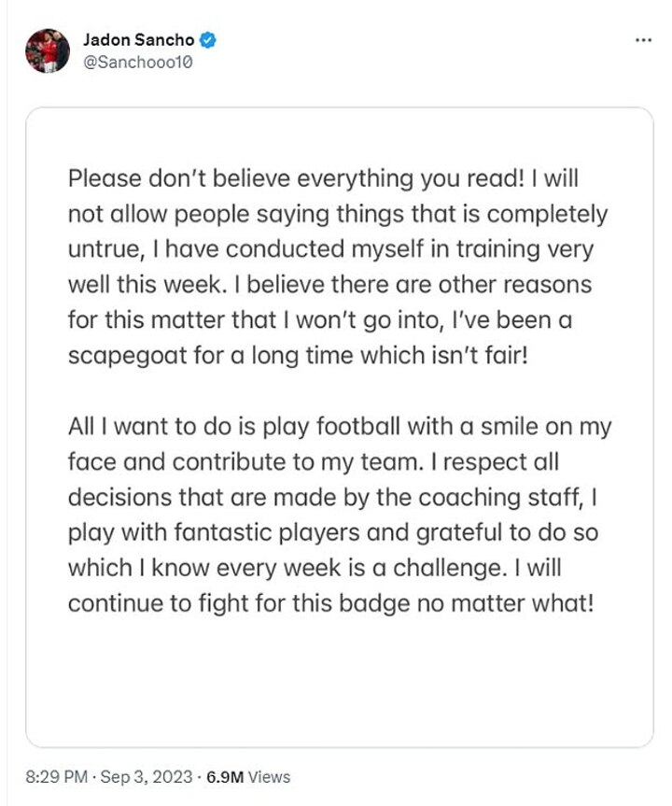
Task: Click the Sep 3, 2023 date
Action: click(147, 777)
